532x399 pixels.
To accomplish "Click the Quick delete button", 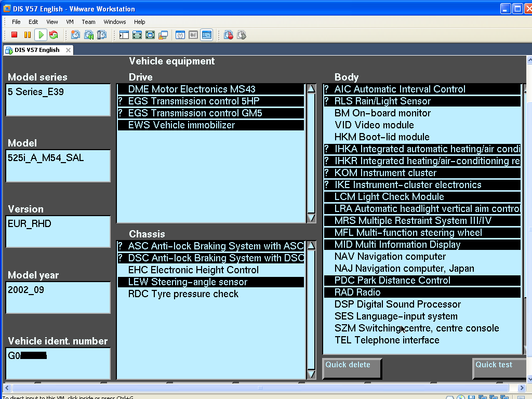I will point(352,368).
